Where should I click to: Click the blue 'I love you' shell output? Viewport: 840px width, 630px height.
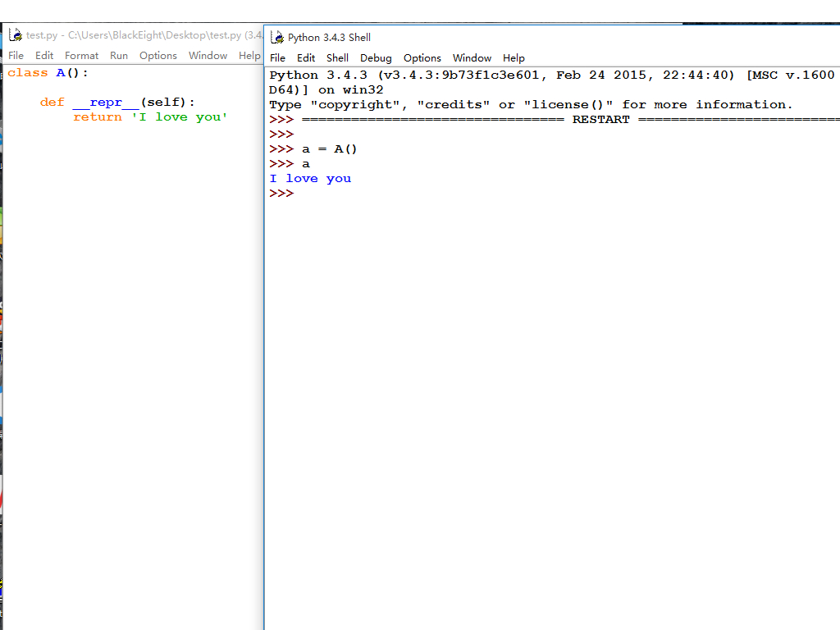(310, 179)
